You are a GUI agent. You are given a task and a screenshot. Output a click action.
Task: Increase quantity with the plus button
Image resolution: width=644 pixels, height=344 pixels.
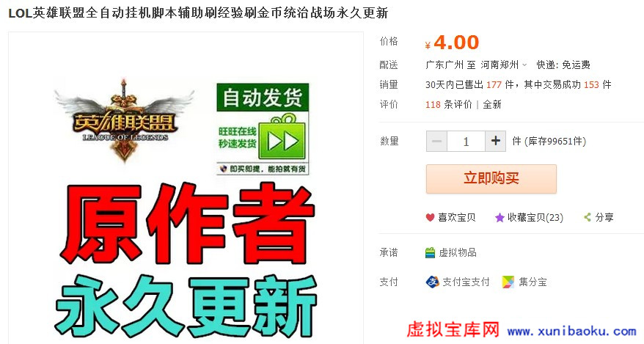click(495, 142)
